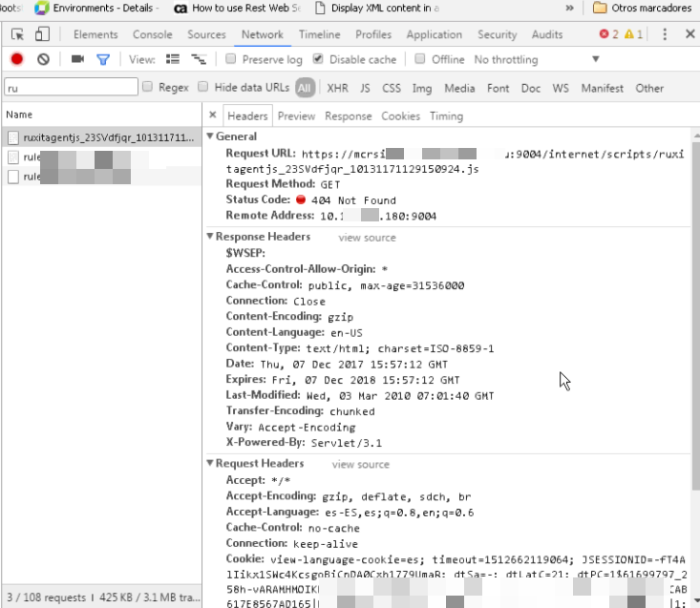Collapse the Response Headers section
The height and width of the screenshot is (608, 700).
[211, 237]
